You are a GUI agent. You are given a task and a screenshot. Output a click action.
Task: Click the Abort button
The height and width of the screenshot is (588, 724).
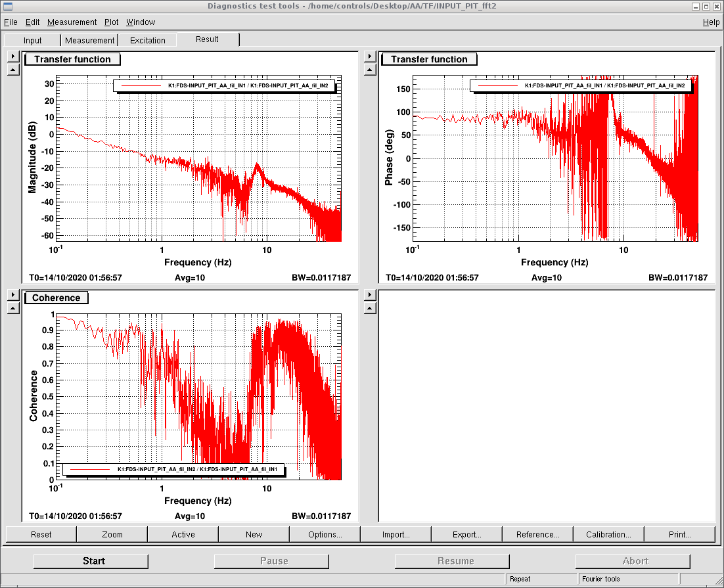pos(633,561)
